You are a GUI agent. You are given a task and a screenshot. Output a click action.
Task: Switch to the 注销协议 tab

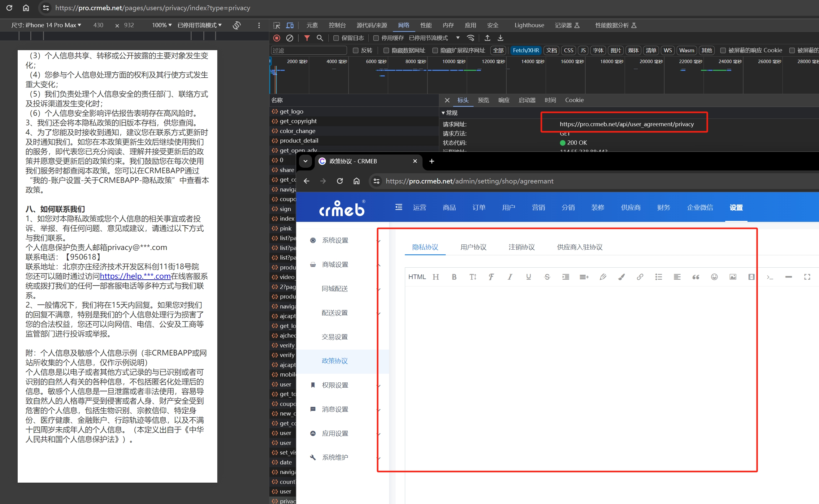pyautogui.click(x=522, y=247)
